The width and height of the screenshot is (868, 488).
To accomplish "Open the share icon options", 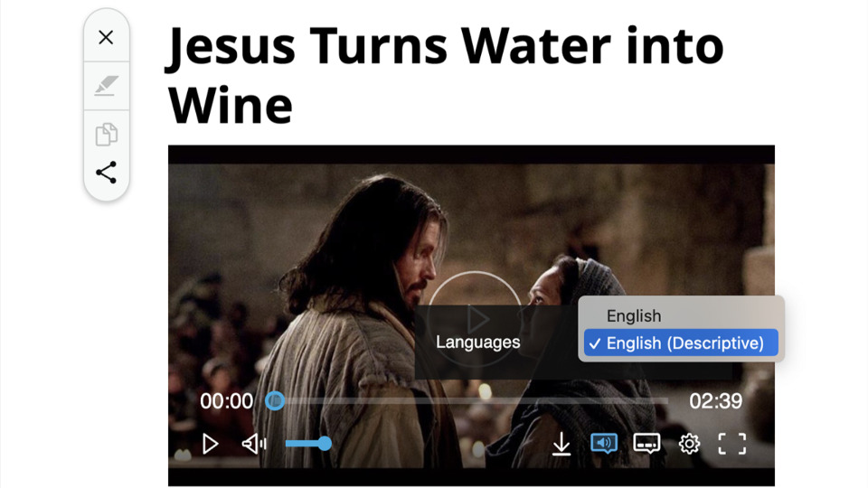I will click(x=107, y=172).
